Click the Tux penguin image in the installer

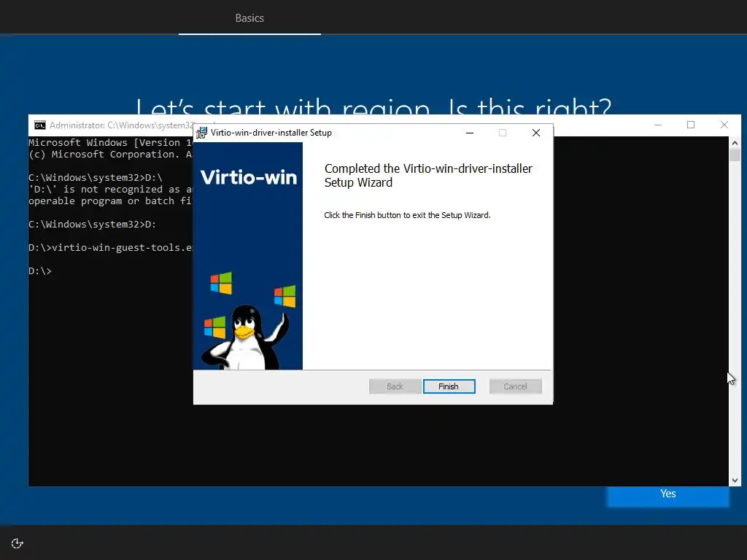point(245,337)
